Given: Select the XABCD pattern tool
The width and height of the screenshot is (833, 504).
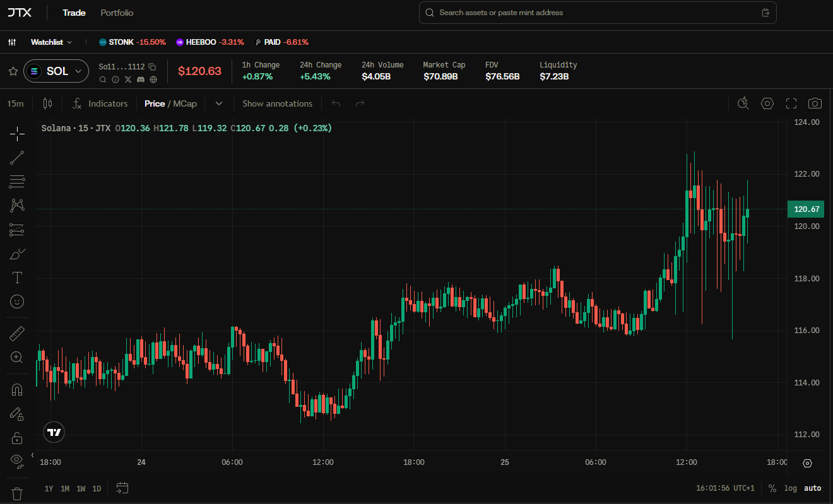Looking at the screenshot, I should 17,206.
